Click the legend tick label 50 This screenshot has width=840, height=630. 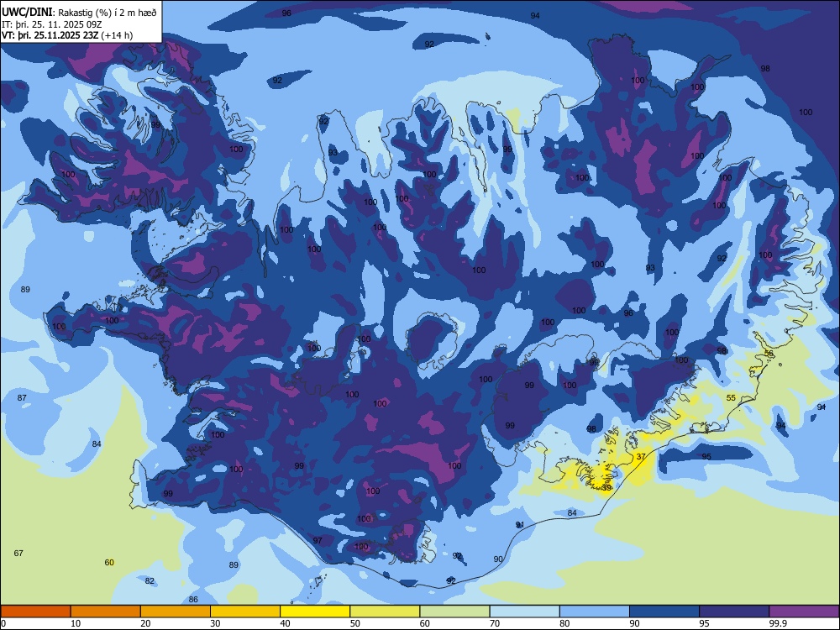point(355,623)
